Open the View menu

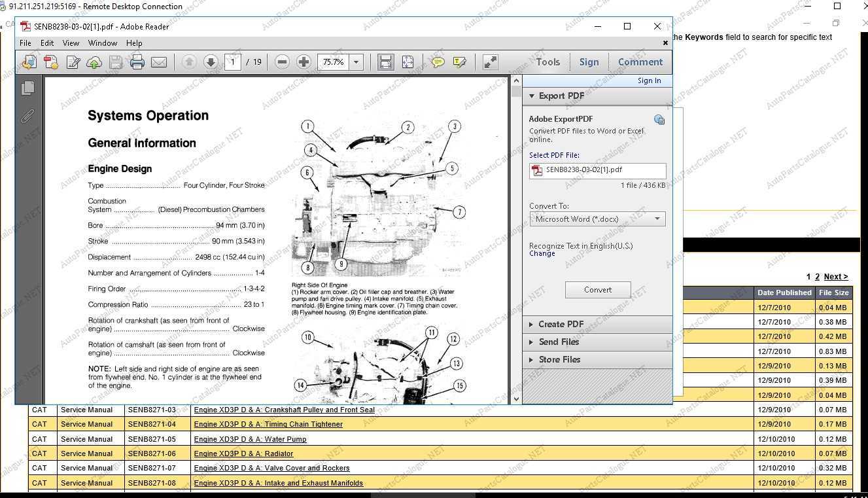71,43
